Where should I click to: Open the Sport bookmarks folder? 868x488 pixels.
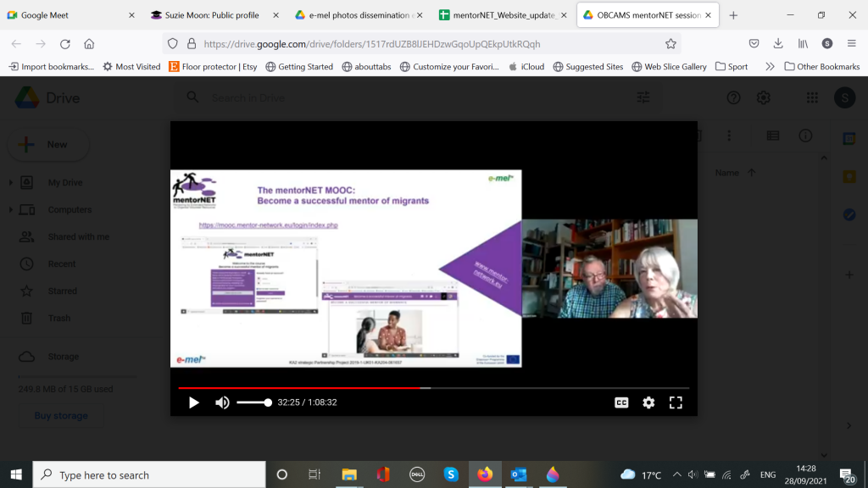click(x=732, y=66)
